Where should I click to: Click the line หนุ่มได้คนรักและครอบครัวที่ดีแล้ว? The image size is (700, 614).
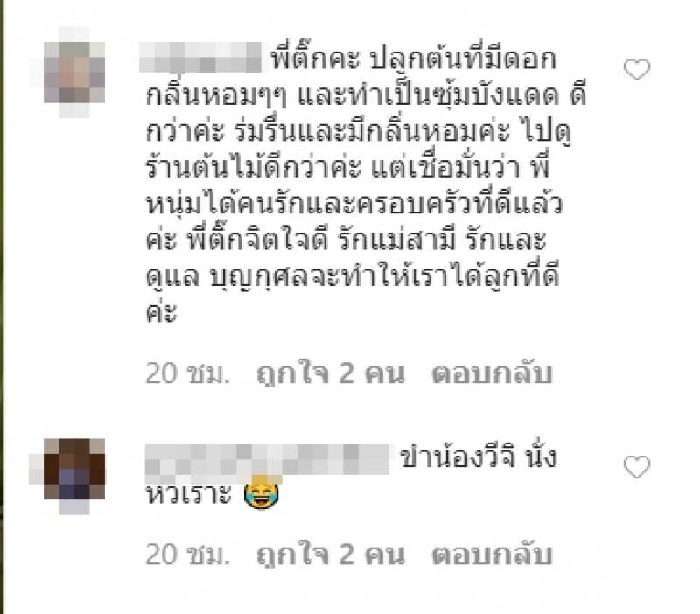point(353,203)
